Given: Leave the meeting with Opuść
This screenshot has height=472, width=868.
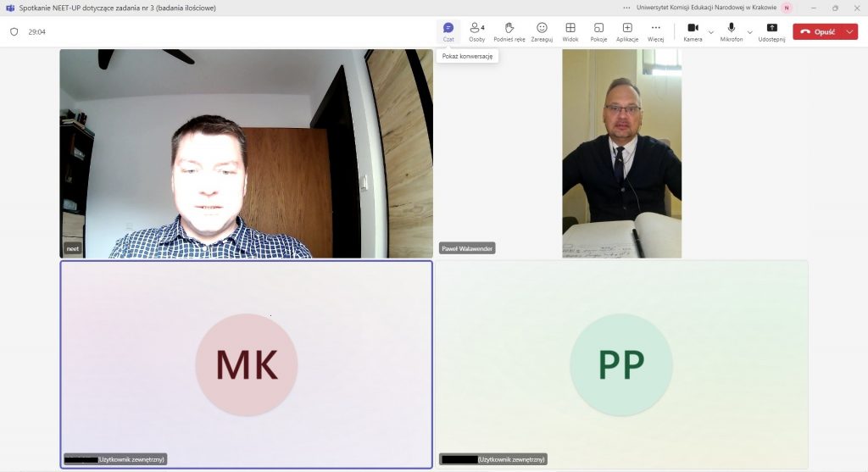Looking at the screenshot, I should pyautogui.click(x=818, y=31).
